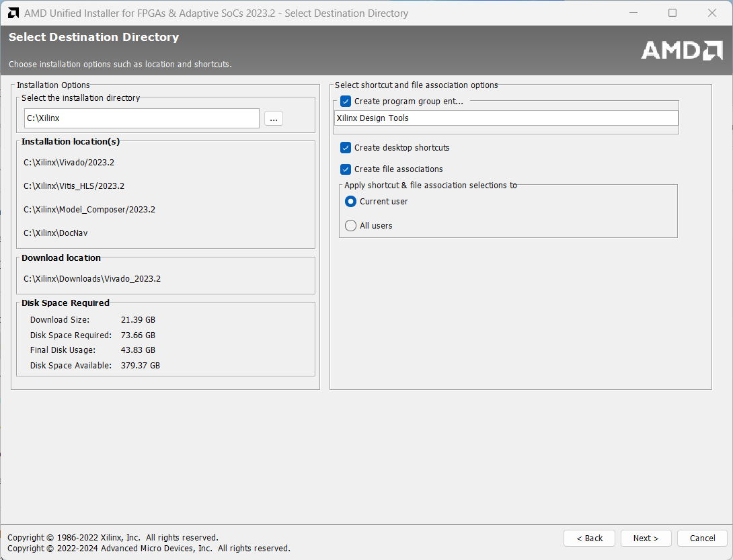The image size is (733, 560).
Task: Minimize the installer window
Action: point(633,13)
